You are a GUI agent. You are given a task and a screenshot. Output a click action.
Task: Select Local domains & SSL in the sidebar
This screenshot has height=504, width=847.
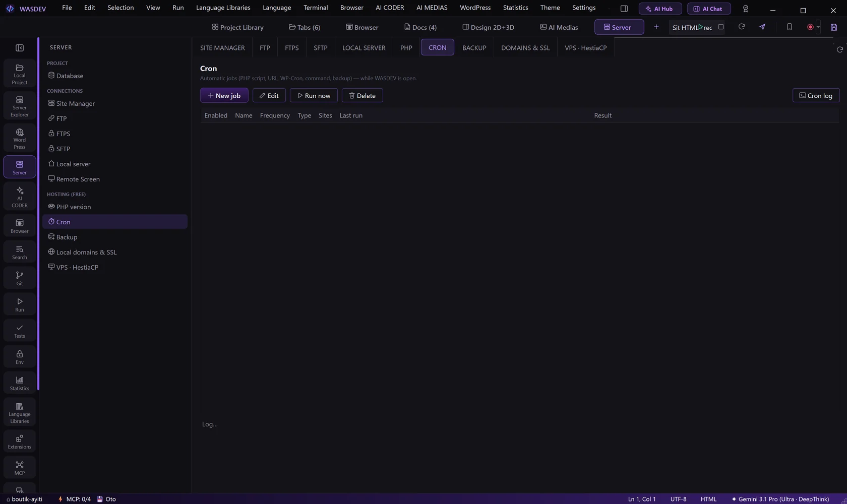115,252
